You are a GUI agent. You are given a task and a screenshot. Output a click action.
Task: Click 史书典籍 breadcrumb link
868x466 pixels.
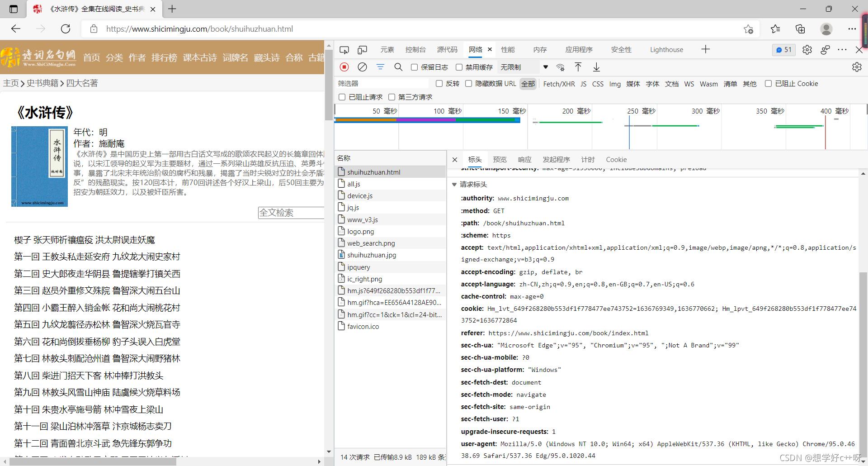(x=42, y=83)
